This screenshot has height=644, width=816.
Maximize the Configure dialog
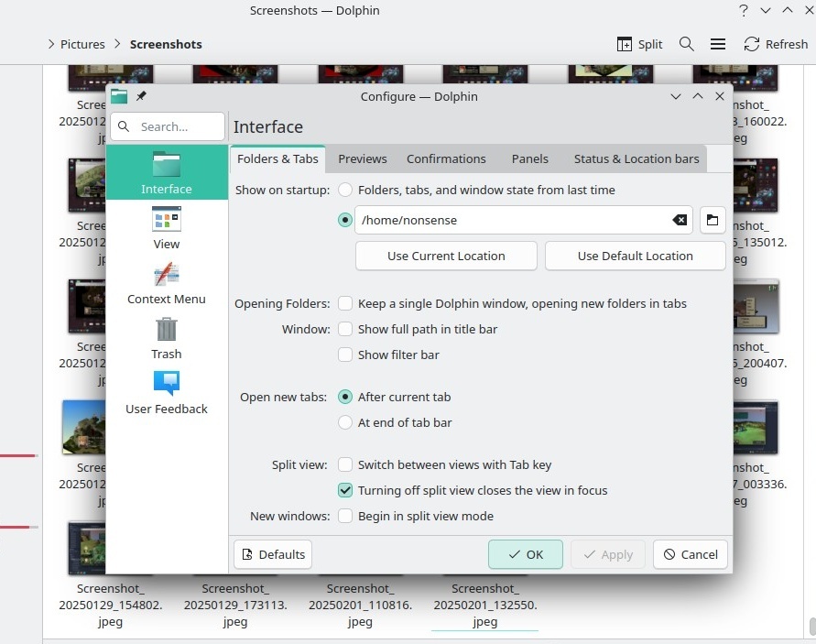coord(698,96)
